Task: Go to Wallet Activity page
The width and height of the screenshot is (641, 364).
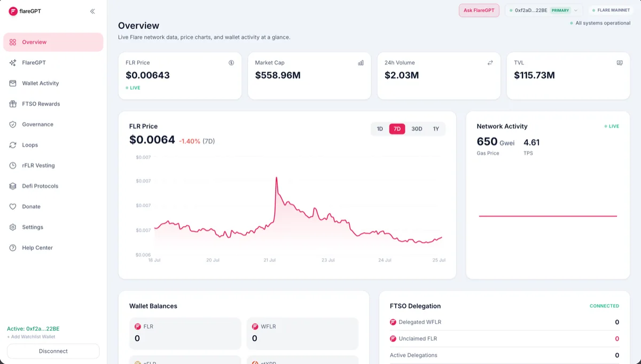Action: click(x=53, y=83)
